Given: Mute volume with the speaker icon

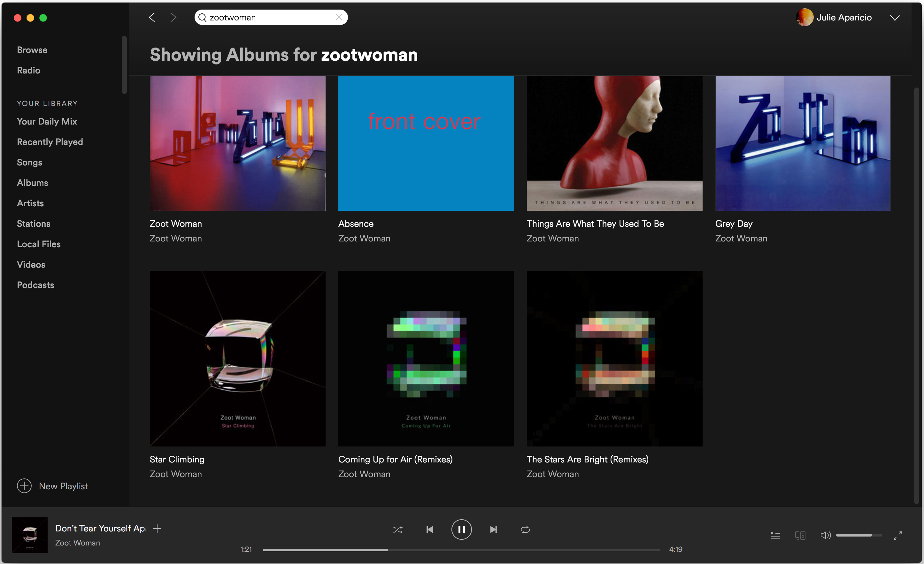Looking at the screenshot, I should point(825,536).
